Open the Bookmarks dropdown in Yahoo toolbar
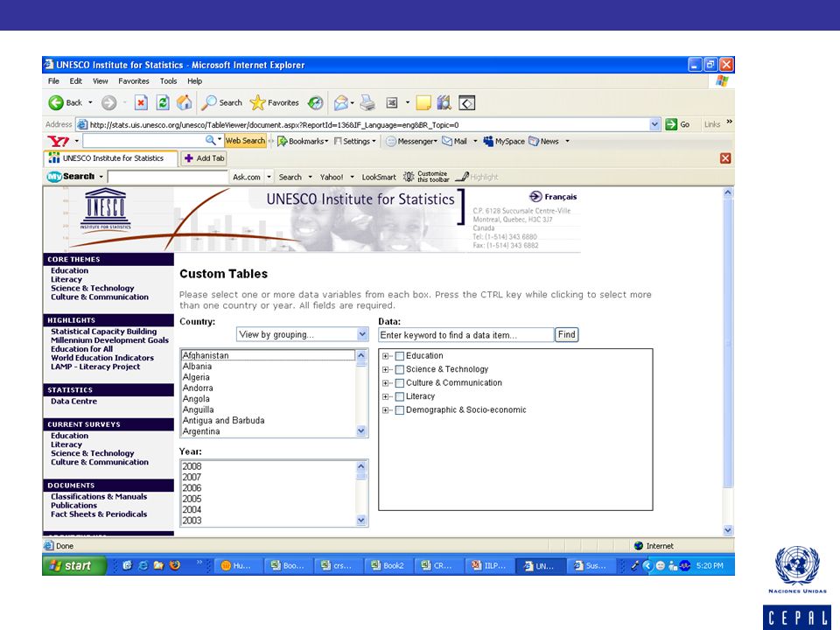Screen dimensions: 840x630 click(x=303, y=141)
